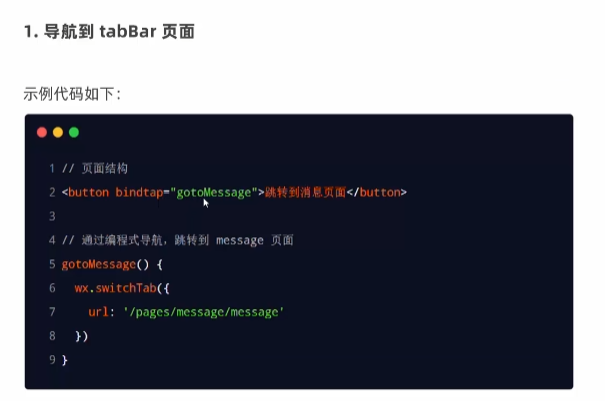Click the "gotoMessage" string on line 2
Image resolution: width=605 pixels, height=401 pixels.
click(x=214, y=192)
